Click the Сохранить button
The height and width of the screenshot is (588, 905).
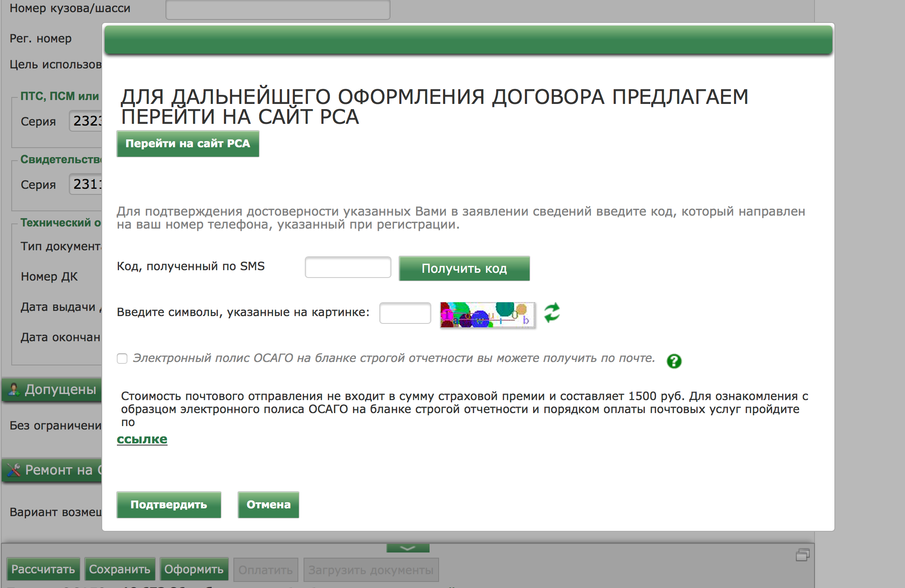pos(120,569)
